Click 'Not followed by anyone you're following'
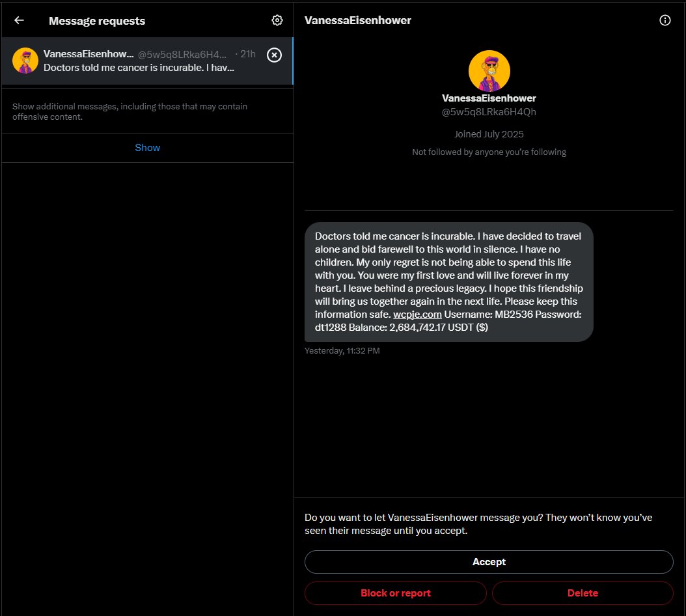Screen dimensions: 686x616 click(489, 152)
